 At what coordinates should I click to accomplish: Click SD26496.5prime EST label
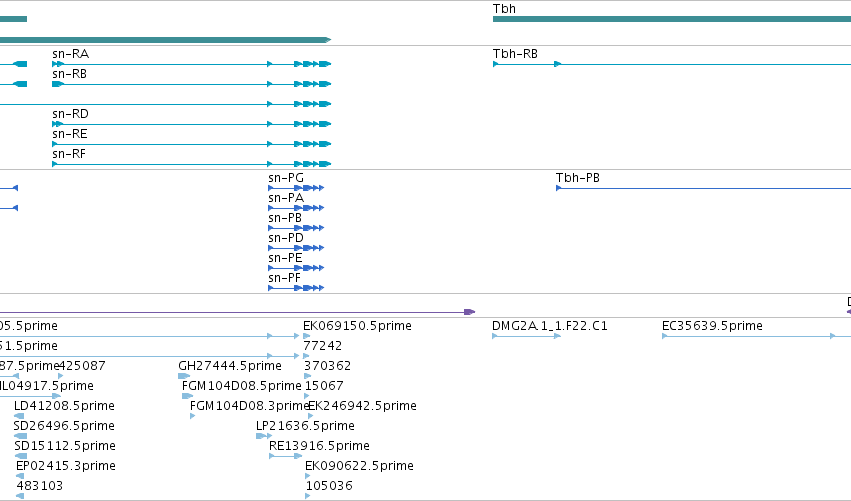[x=64, y=426]
